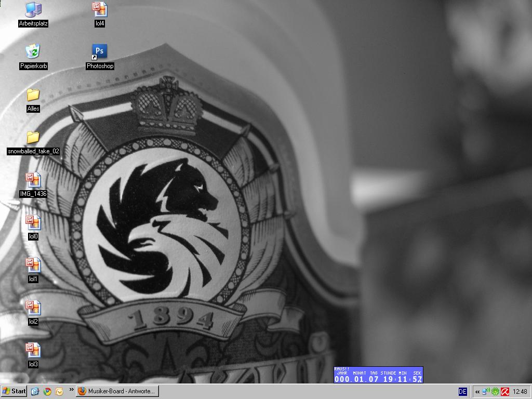This screenshot has width=532, height=399.
Task: Expand hidden system tray icons
Action: tap(477, 392)
